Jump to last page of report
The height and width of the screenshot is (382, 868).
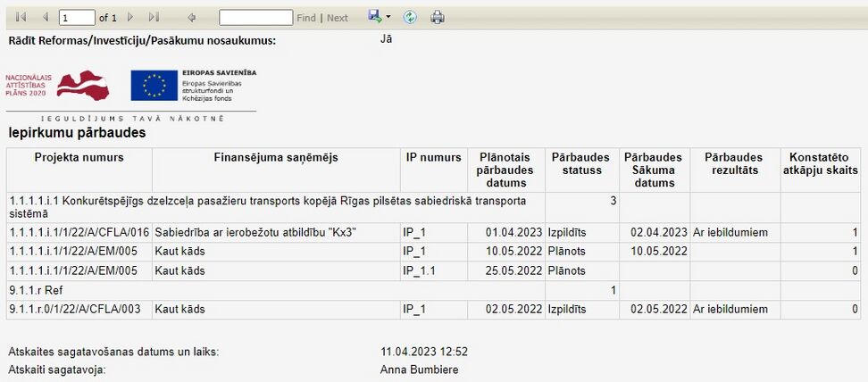(154, 17)
